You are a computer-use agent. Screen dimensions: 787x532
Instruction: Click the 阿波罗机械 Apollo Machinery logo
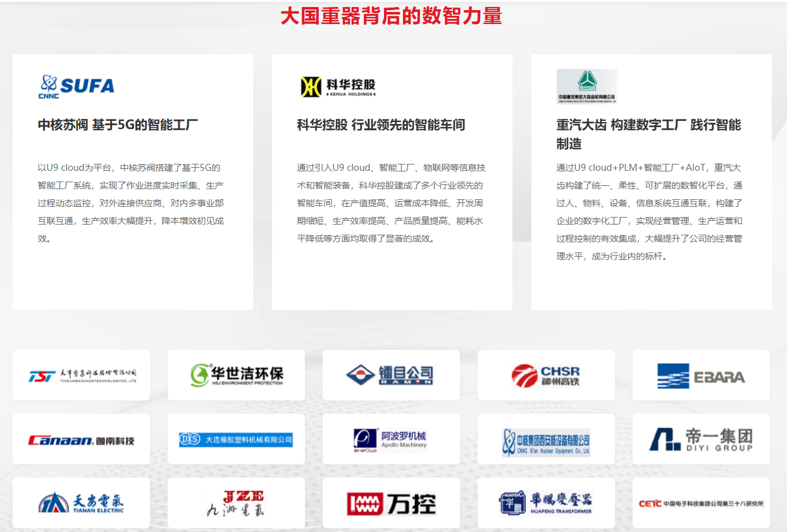(391, 439)
